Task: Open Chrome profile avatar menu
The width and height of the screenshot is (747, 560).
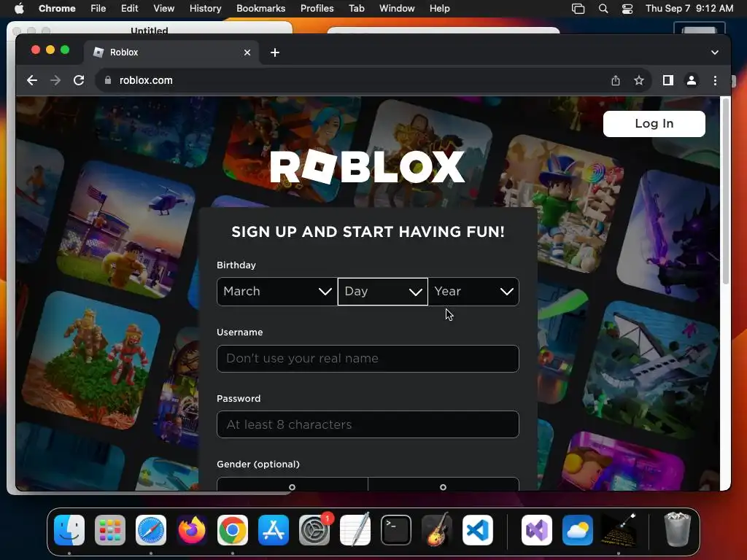Action: point(692,80)
